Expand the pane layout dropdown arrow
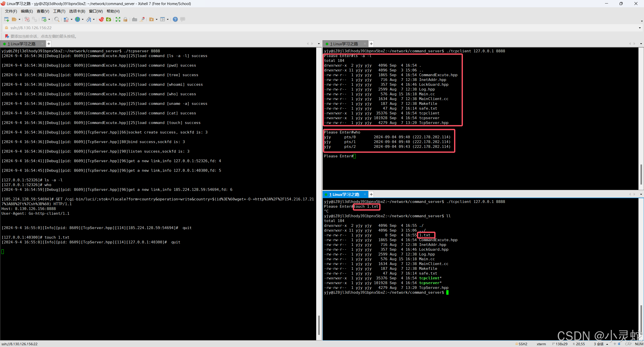 168,19
